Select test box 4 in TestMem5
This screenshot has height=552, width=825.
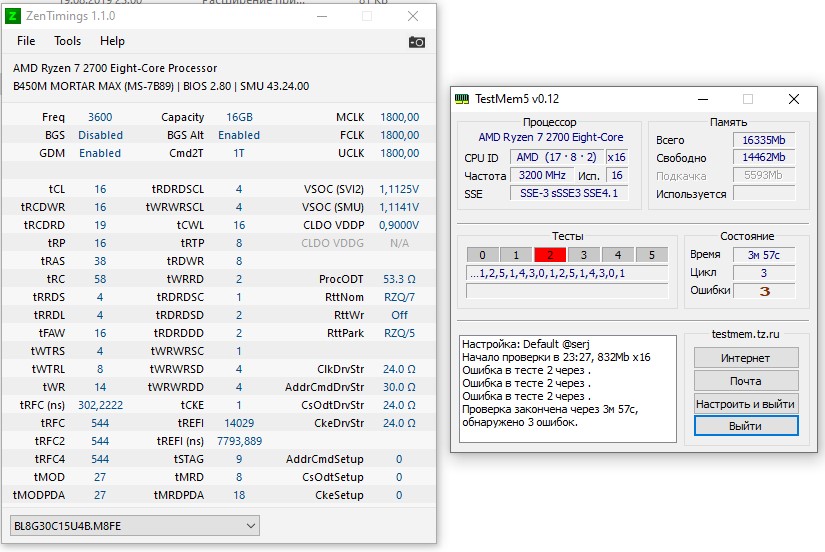point(618,255)
